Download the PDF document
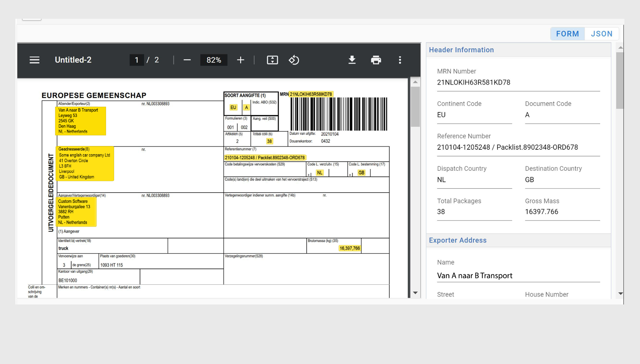This screenshot has height=364, width=640. coord(352,60)
